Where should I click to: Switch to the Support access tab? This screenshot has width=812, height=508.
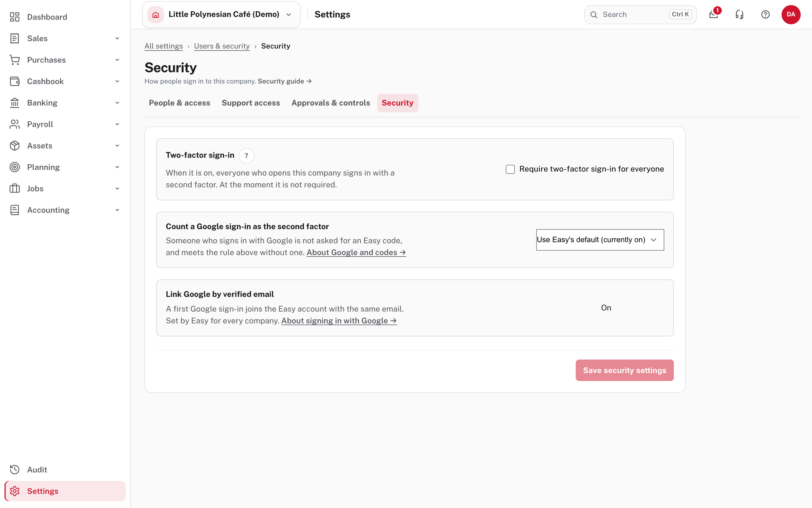click(251, 103)
